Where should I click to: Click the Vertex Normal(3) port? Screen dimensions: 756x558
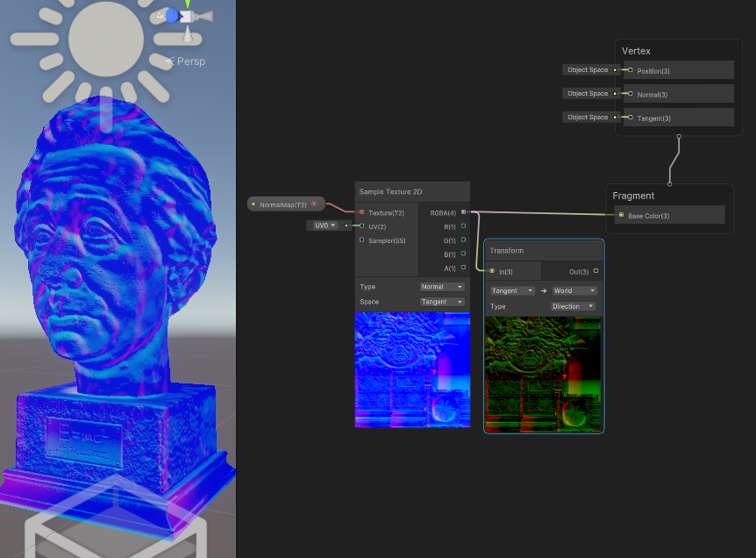coord(631,94)
